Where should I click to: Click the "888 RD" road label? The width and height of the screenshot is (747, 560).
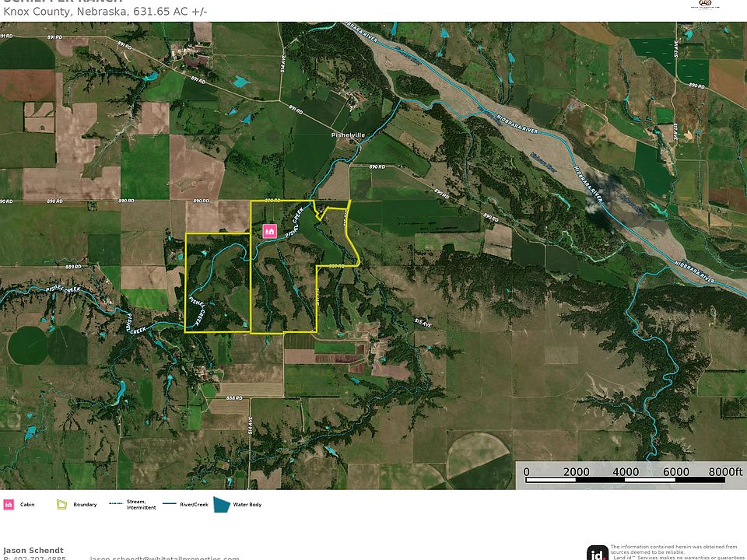(234, 397)
